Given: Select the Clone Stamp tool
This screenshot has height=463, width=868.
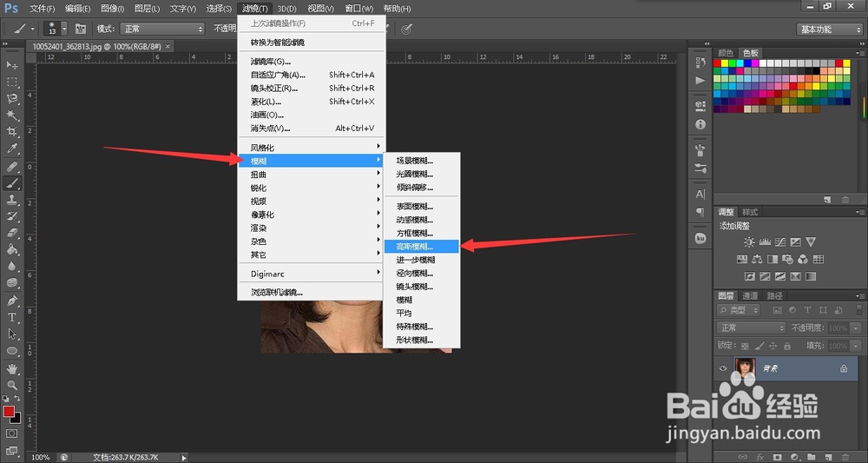Looking at the screenshot, I should (11, 200).
